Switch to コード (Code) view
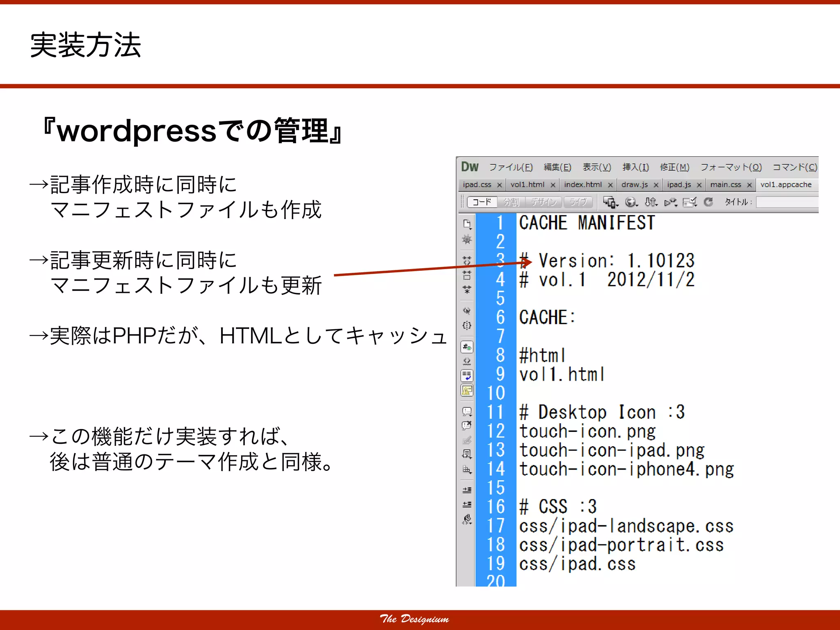Image resolution: width=840 pixels, height=630 pixels. pos(482,202)
